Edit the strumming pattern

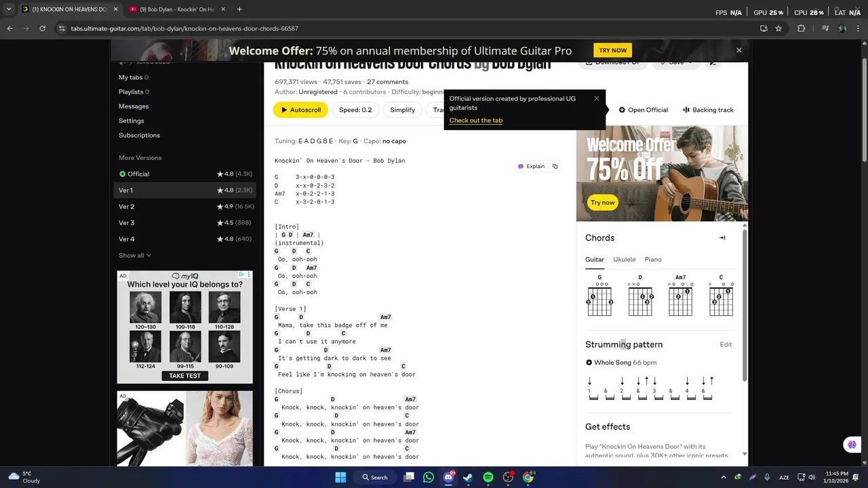[726, 344]
